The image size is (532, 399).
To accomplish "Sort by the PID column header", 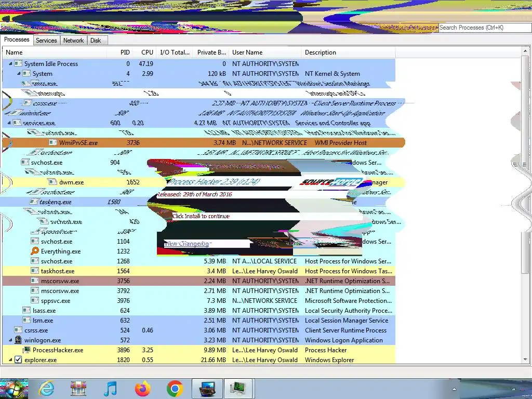I will click(x=121, y=52).
